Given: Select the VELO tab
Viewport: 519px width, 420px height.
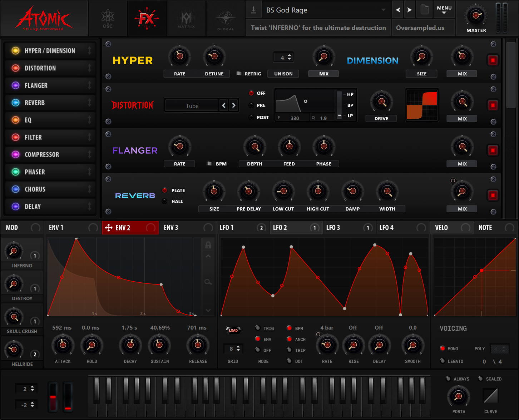Looking at the screenshot, I should 452,228.
